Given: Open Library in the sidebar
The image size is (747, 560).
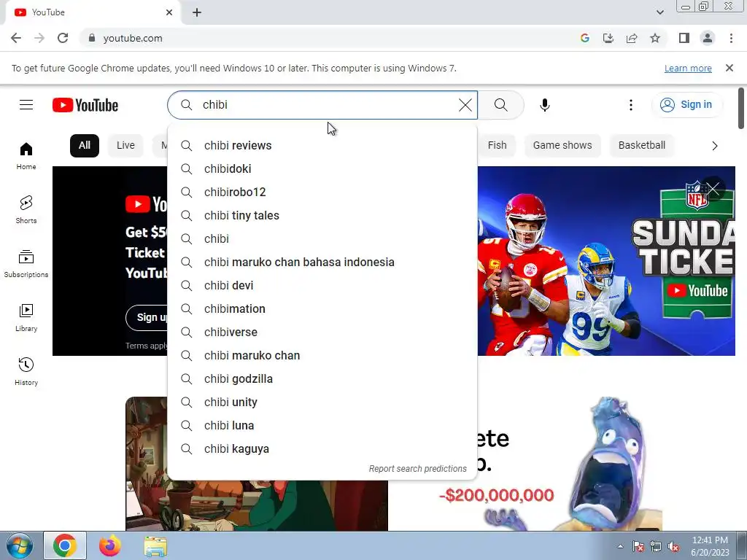Looking at the screenshot, I should pyautogui.click(x=26, y=317).
